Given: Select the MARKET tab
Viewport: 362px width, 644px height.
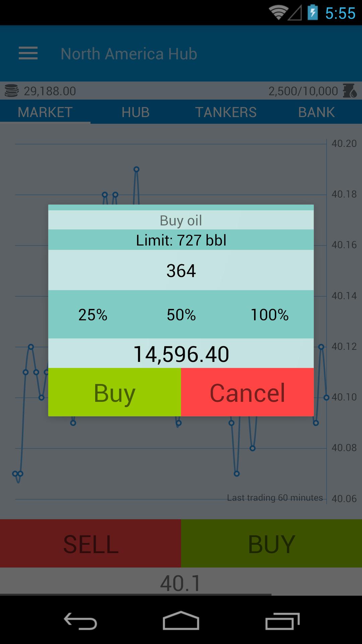Looking at the screenshot, I should (45, 112).
